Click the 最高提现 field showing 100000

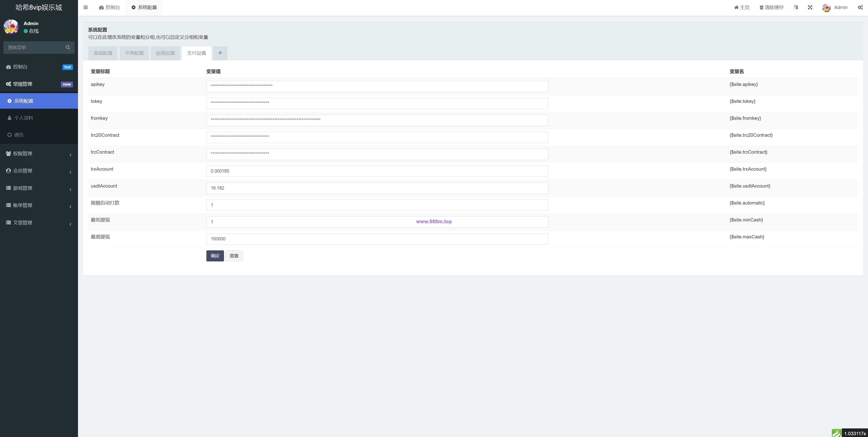click(x=377, y=239)
